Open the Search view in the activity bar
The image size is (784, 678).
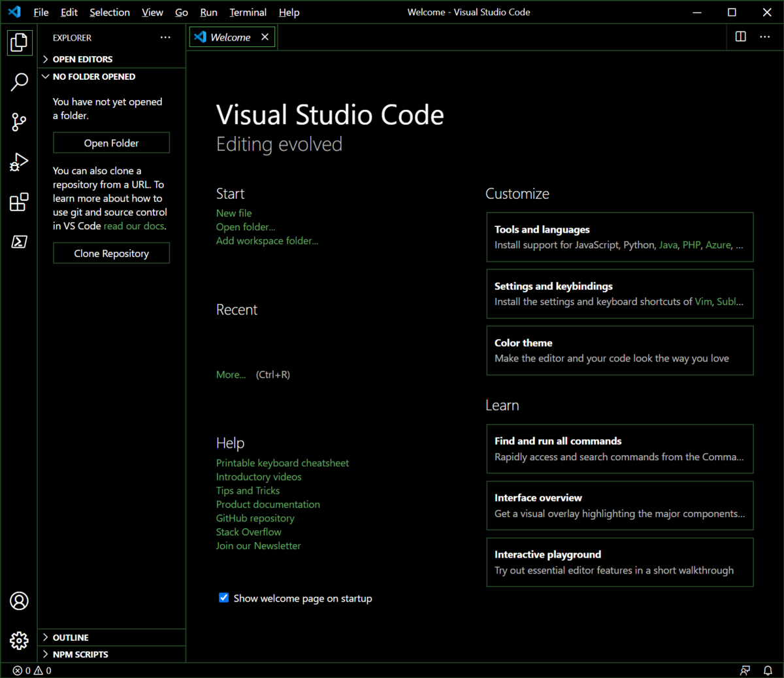(x=19, y=82)
